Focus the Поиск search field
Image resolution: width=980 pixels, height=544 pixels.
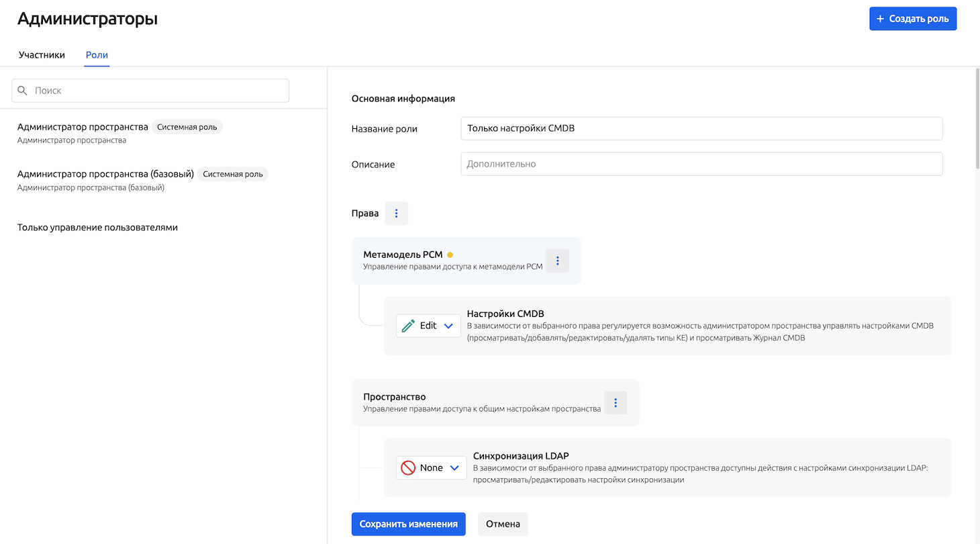[158, 91]
